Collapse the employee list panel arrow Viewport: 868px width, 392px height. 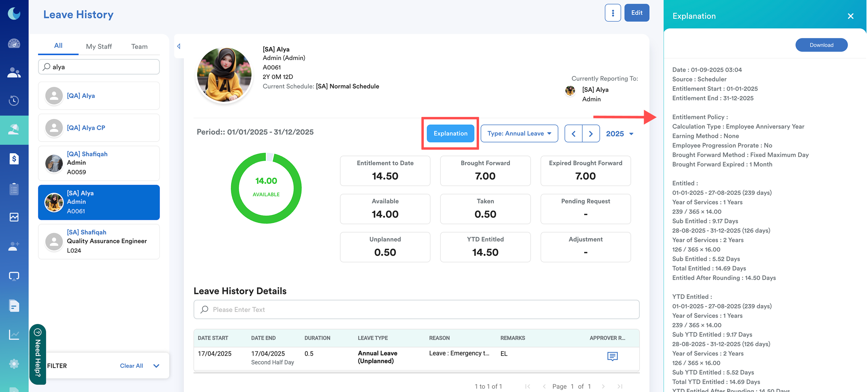click(x=179, y=46)
